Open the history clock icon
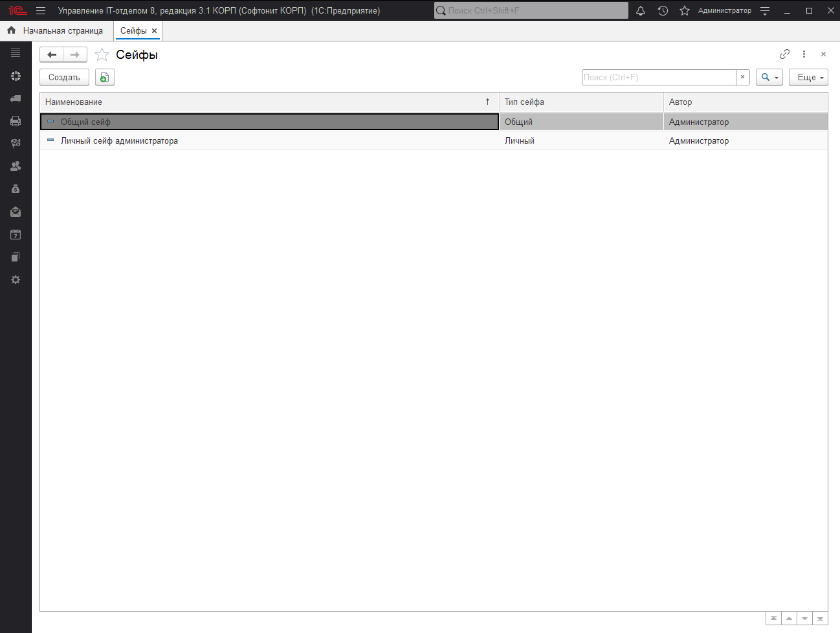This screenshot has width=840, height=633. tap(663, 11)
